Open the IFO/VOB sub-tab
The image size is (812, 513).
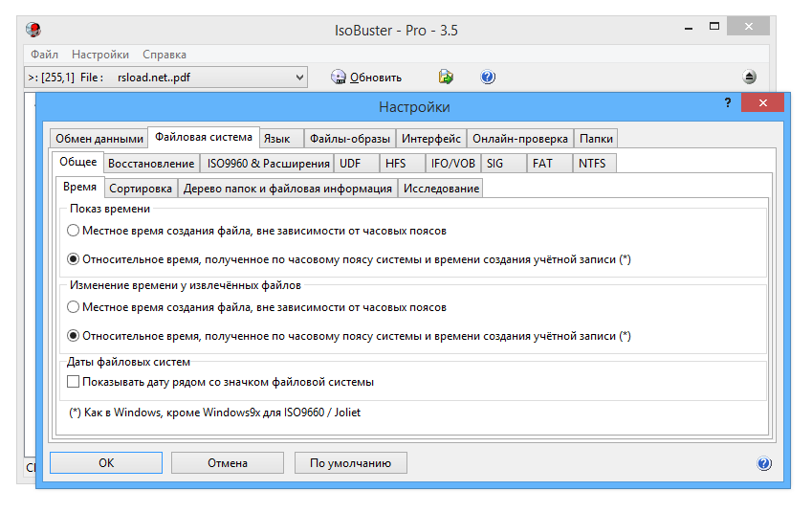(452, 164)
